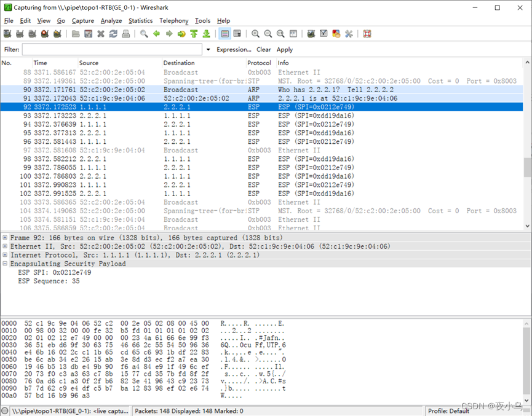Viewport: 532px width, 416px height.
Task: Open the help lifebuoy icon
Action: 367,34
